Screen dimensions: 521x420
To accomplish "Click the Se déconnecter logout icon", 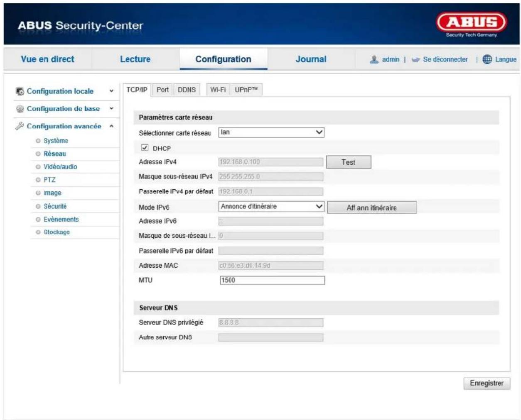I will pyautogui.click(x=415, y=60).
